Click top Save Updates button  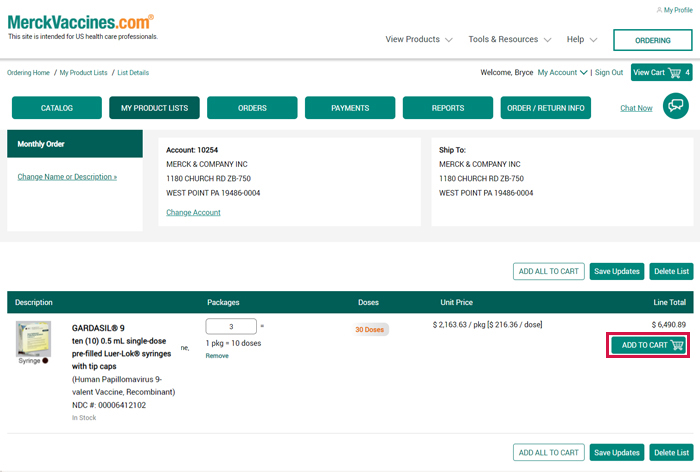pyautogui.click(x=617, y=271)
